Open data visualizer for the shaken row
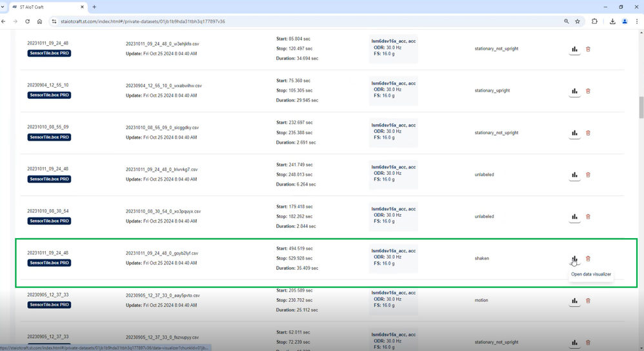The height and width of the screenshot is (351, 644). (574, 259)
